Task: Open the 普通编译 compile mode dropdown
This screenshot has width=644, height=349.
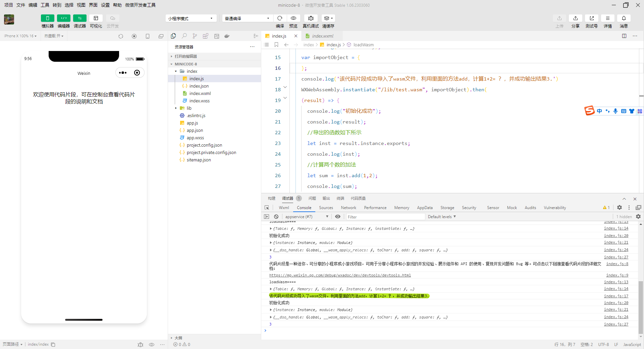Action: point(247,18)
